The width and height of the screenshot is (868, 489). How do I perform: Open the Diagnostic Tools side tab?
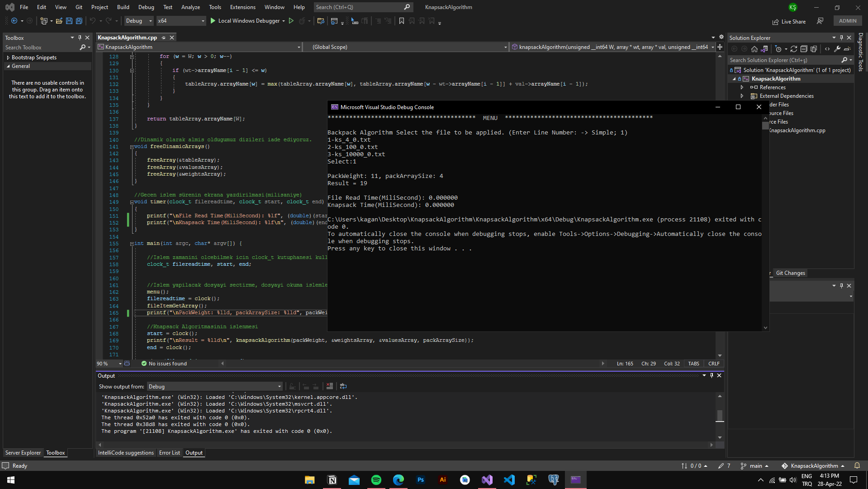click(x=861, y=52)
